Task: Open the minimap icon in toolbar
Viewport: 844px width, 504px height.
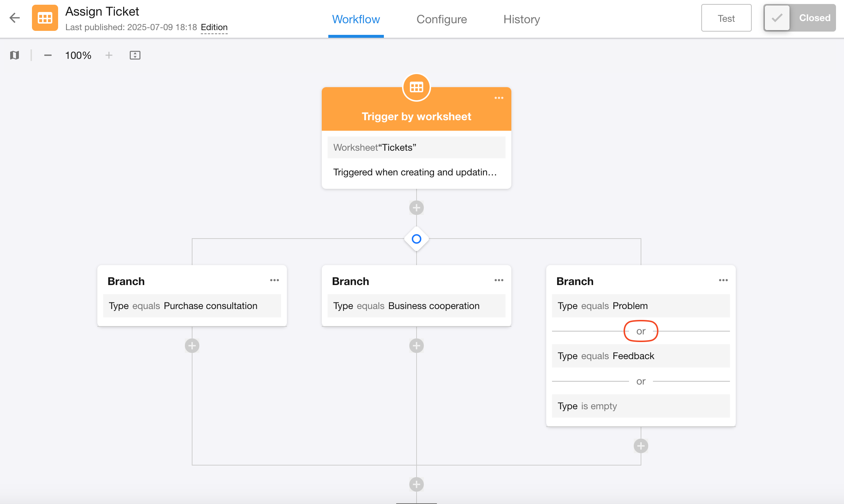Action: [15, 55]
